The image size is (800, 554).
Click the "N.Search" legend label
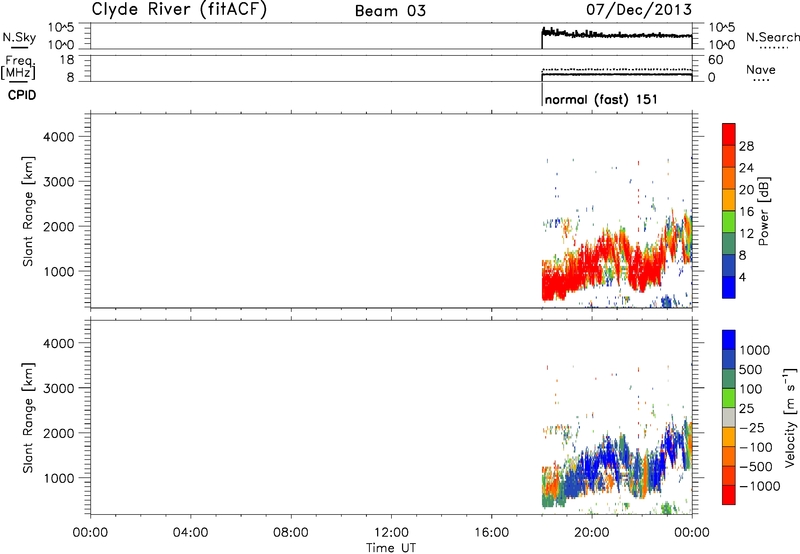tap(772, 37)
